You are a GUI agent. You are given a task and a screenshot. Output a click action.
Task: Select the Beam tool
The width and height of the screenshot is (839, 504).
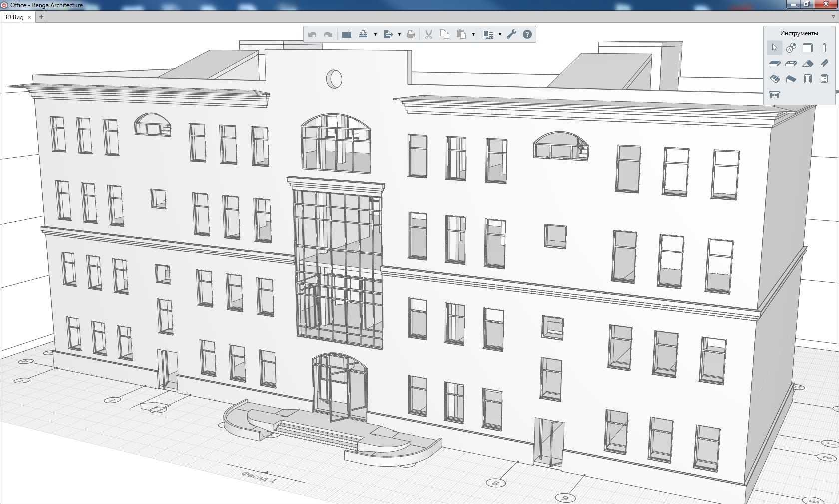[x=824, y=63]
